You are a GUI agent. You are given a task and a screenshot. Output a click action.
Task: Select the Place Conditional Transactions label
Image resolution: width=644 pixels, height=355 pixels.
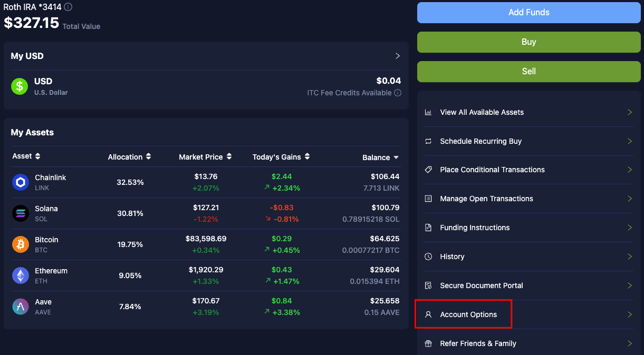click(x=493, y=170)
